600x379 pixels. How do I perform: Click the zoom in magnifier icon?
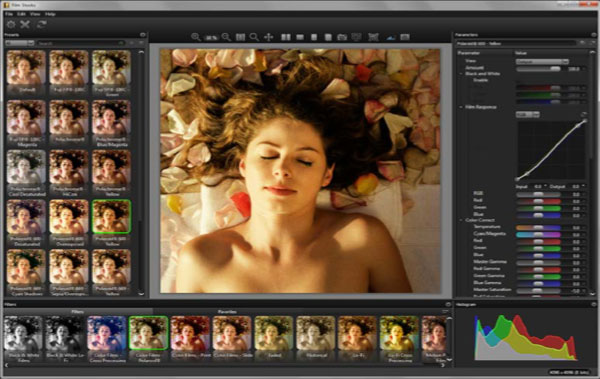pyautogui.click(x=196, y=37)
